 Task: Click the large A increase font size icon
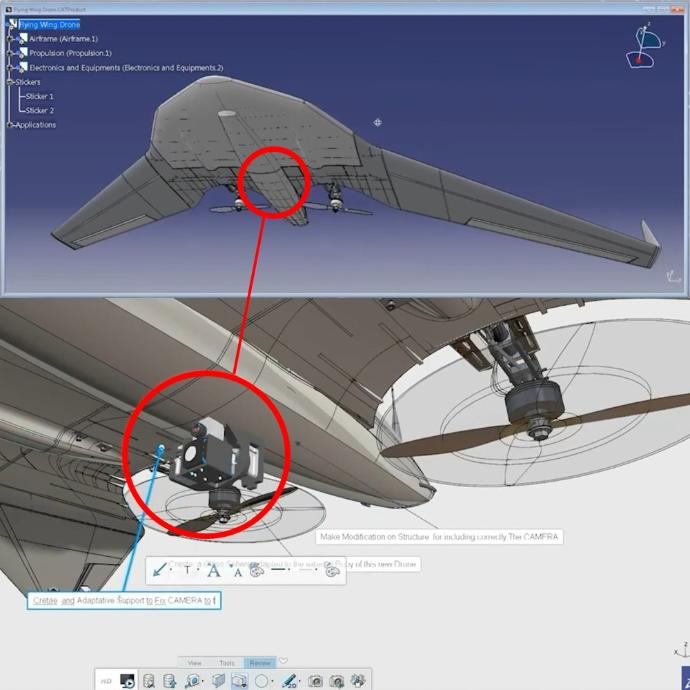pyautogui.click(x=213, y=571)
